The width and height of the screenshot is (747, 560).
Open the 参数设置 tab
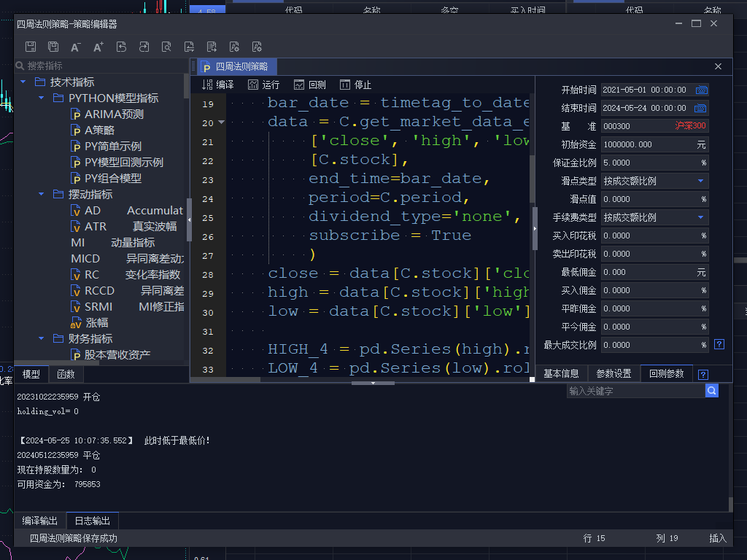click(614, 374)
